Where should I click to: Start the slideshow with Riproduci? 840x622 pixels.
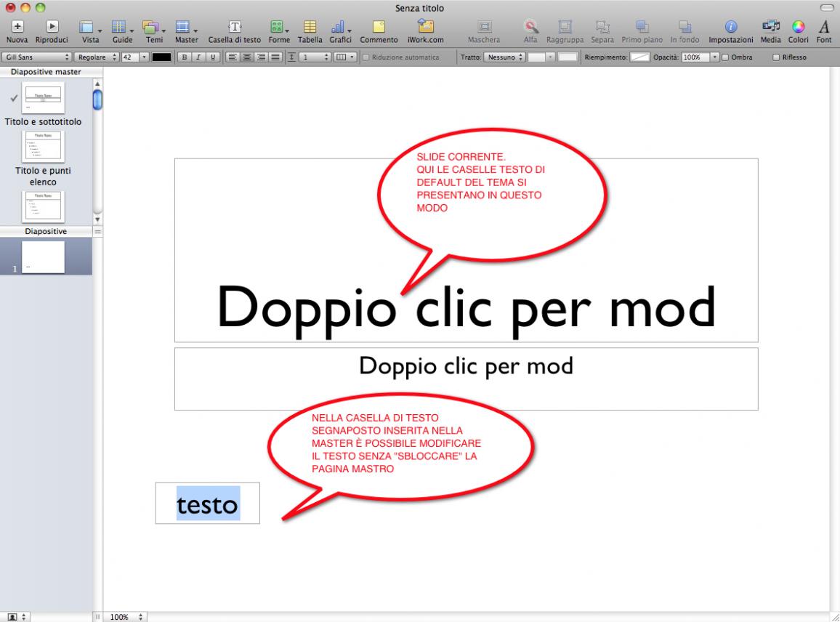pos(52,26)
